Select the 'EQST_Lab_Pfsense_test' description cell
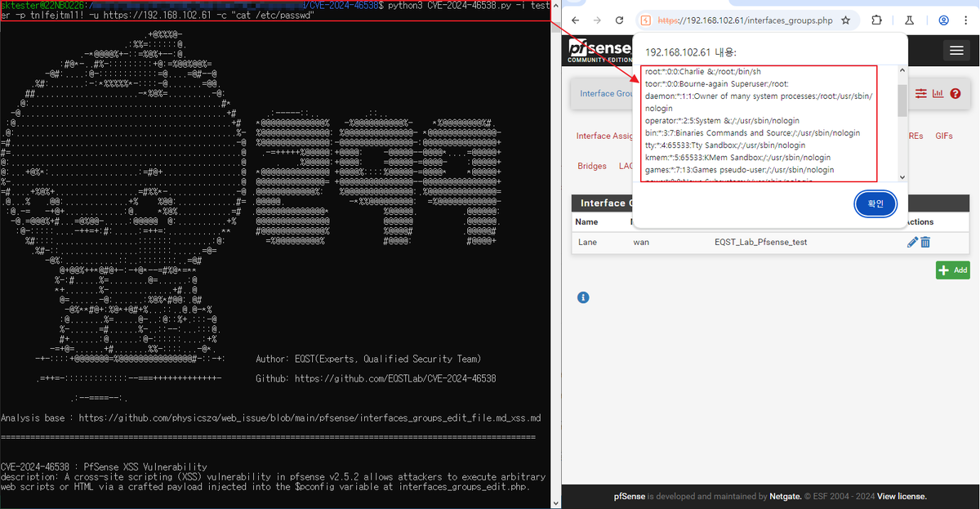 click(x=760, y=242)
